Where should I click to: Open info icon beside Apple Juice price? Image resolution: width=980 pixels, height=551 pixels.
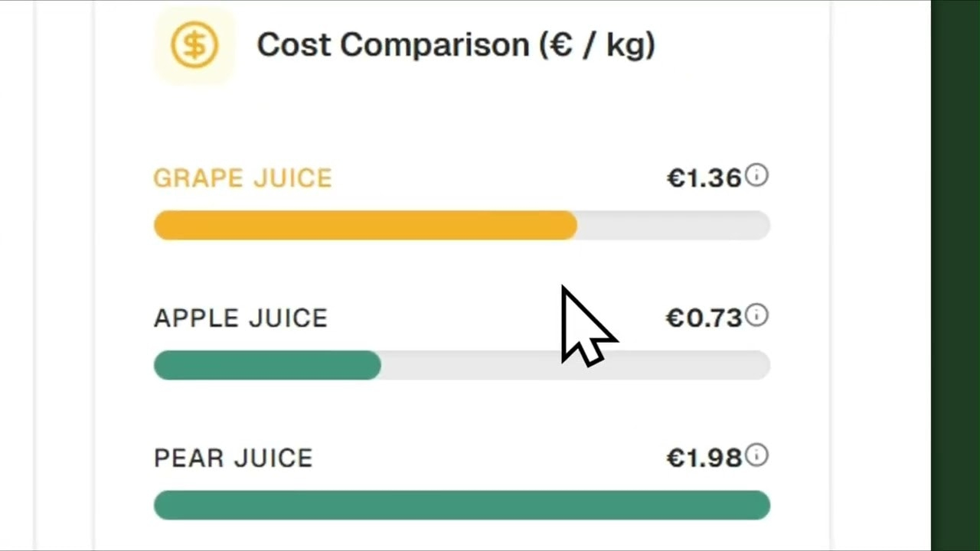click(756, 315)
